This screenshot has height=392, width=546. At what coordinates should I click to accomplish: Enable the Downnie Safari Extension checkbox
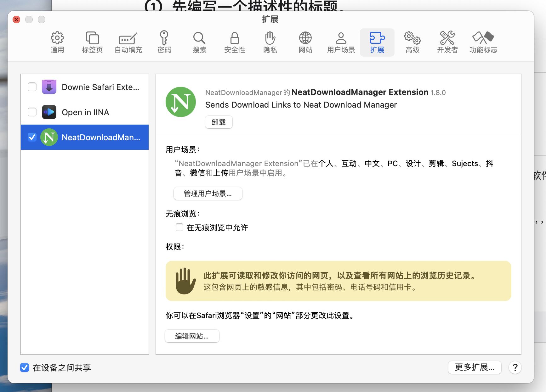32,87
